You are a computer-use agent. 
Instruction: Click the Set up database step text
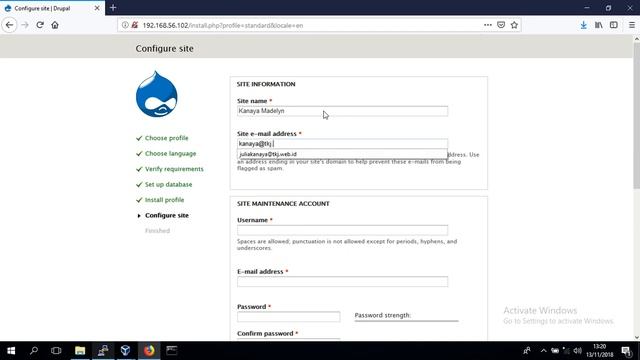pos(169,184)
